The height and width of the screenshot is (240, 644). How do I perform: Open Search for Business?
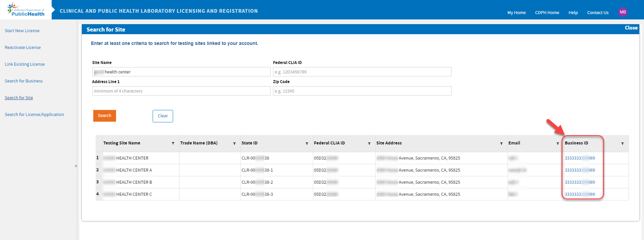click(x=24, y=81)
